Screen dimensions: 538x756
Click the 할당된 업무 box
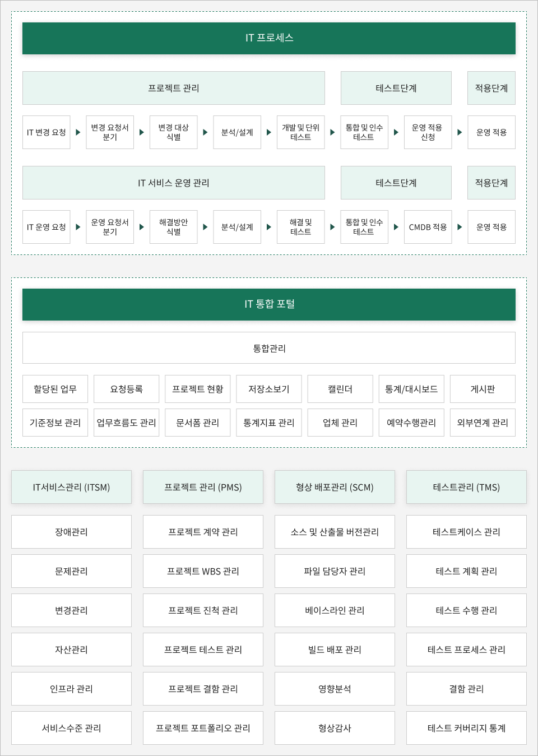(x=55, y=389)
